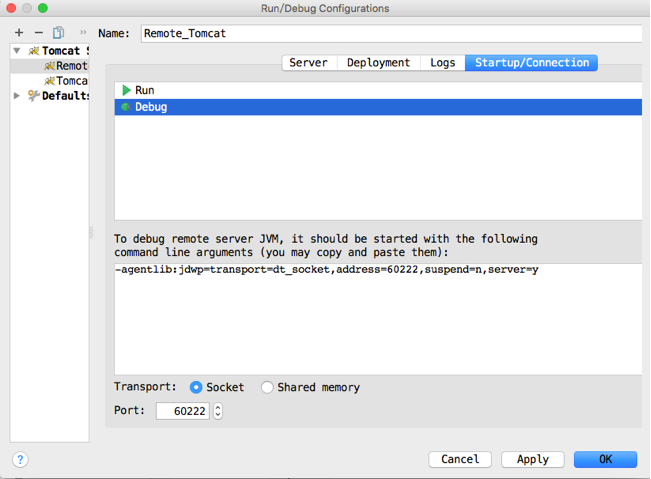Click into the Name text field
Screen dimensions: 651x479
pos(390,33)
